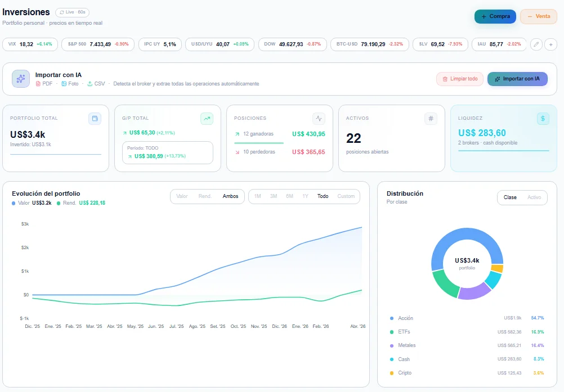Viewport: 564px width, 392px height.
Task: Select the VIX ticker chip
Action: coord(30,44)
